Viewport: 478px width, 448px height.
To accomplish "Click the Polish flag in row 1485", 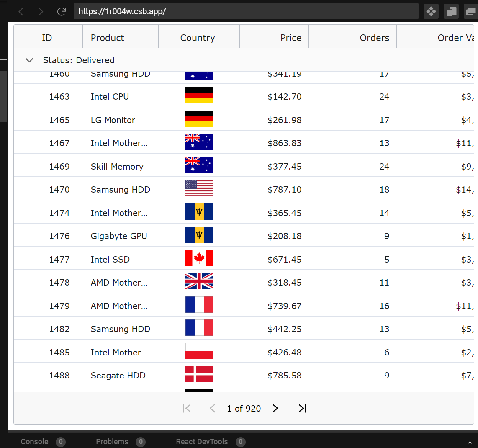I will 199,351.
